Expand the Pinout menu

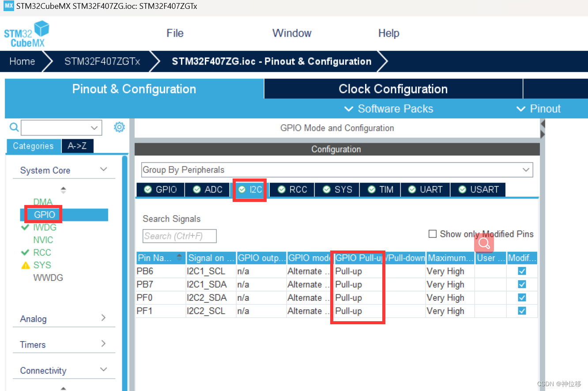539,109
